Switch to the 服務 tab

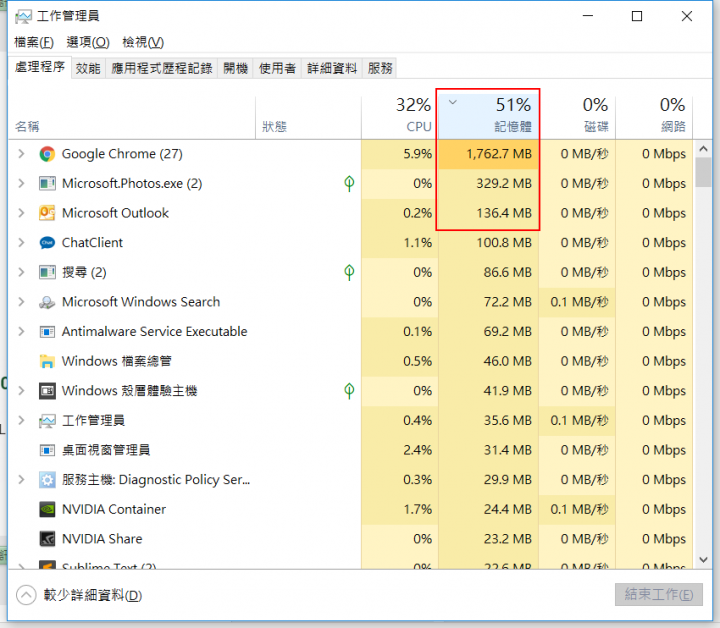[380, 68]
